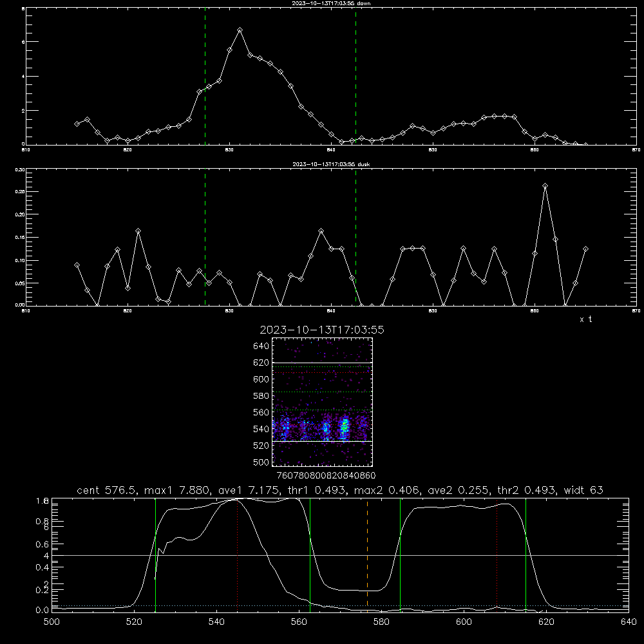Screen dimensions: 644x644
Task: Click the solid green line near 525 in bottom plot
Action: (155, 555)
